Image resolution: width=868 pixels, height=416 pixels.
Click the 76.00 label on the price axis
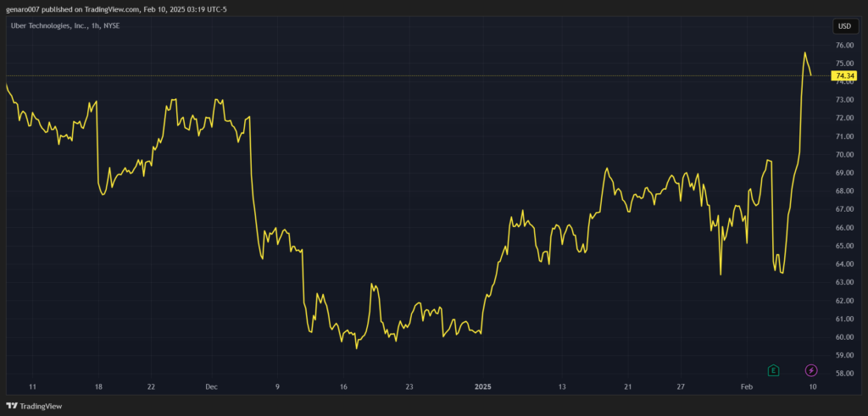point(844,46)
